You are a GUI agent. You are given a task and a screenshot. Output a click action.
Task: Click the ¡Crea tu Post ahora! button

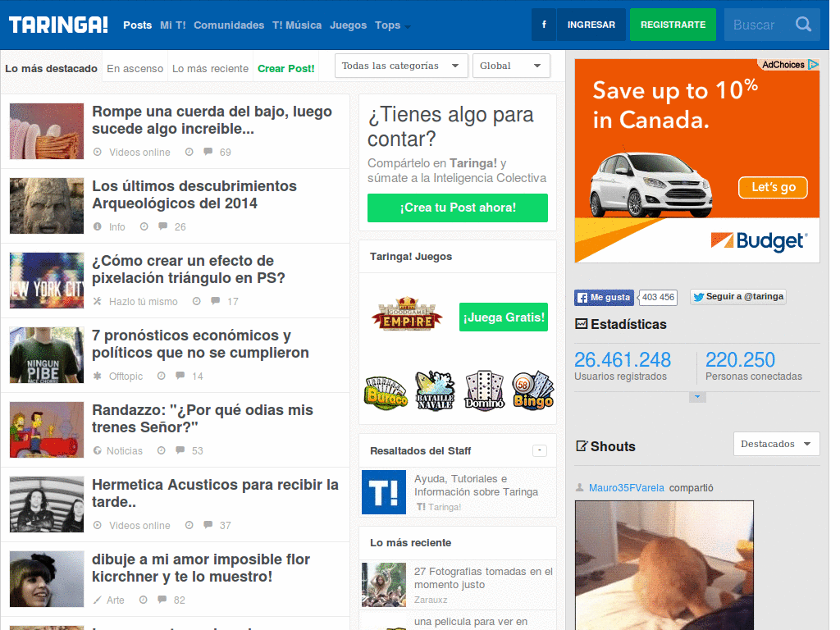[x=458, y=208]
